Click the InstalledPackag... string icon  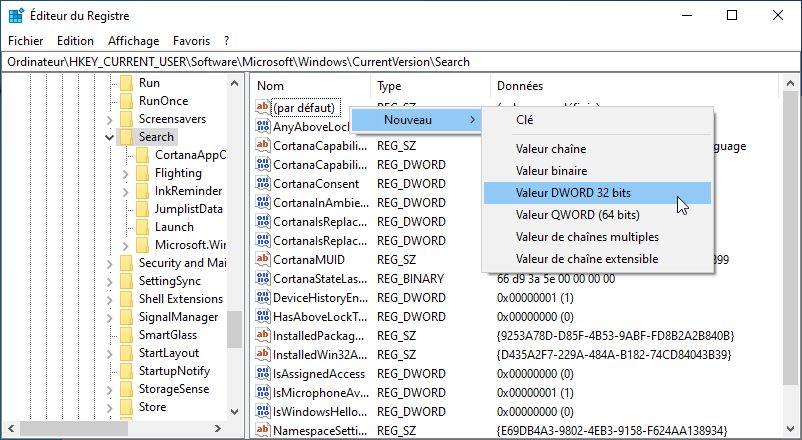point(262,336)
